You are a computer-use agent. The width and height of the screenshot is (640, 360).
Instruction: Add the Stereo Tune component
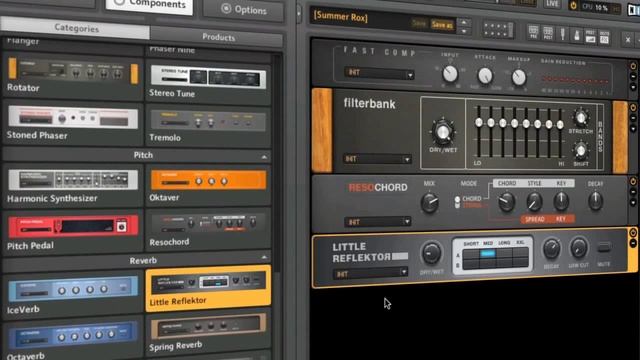(x=208, y=81)
